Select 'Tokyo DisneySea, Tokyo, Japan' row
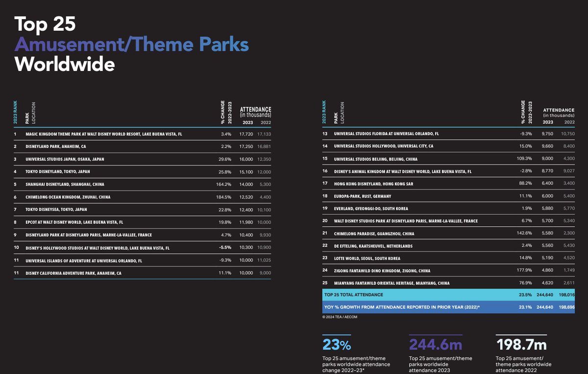Viewport: 588px width, 374px height. [x=142, y=210]
